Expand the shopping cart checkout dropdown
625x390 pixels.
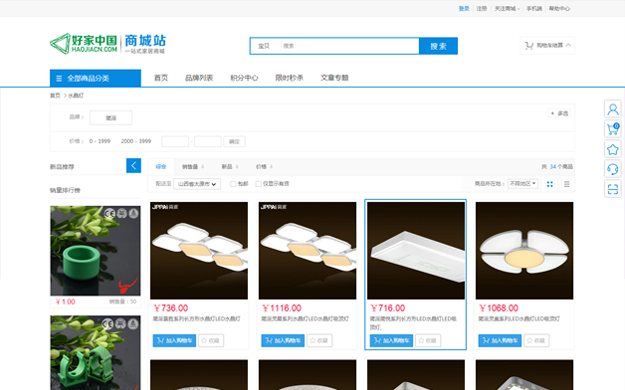547,45
